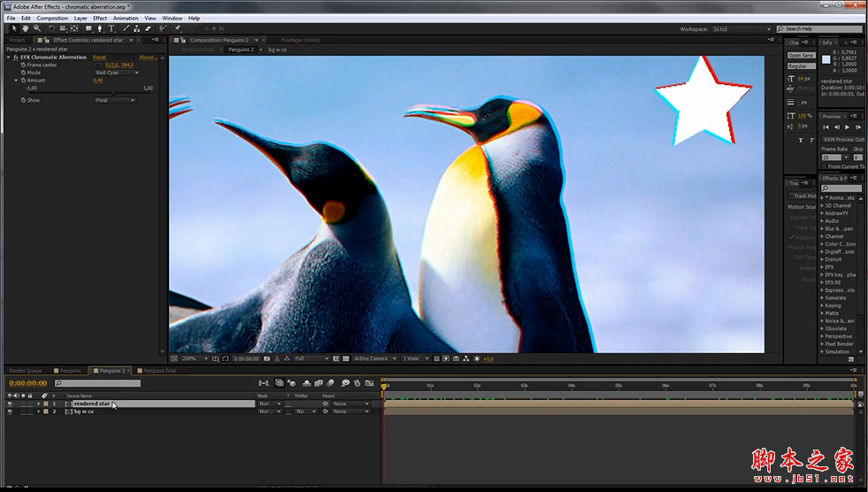Image resolution: width=868 pixels, height=492 pixels.
Task: Toggle visibility of rendered star layer
Action: pyautogui.click(x=10, y=404)
